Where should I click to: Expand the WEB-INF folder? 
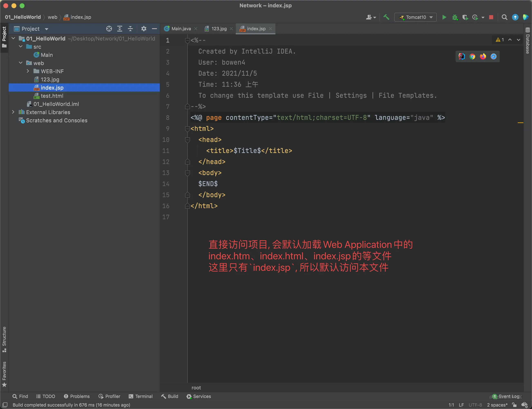(x=28, y=71)
